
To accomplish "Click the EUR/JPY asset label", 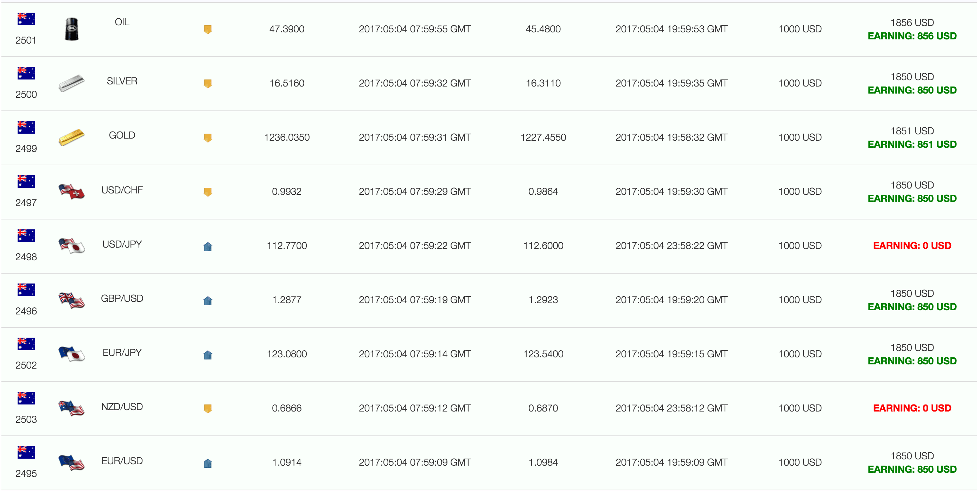I will click(x=122, y=352).
